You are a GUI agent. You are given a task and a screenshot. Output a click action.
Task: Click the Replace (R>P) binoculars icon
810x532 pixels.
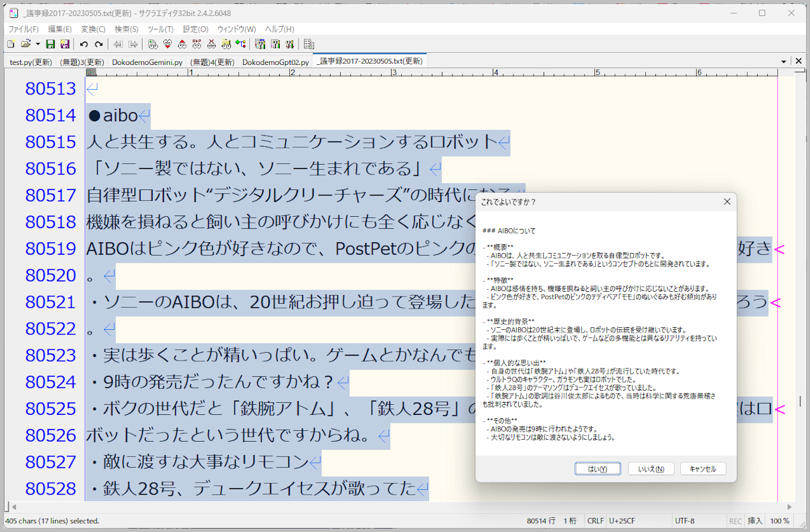(197, 44)
